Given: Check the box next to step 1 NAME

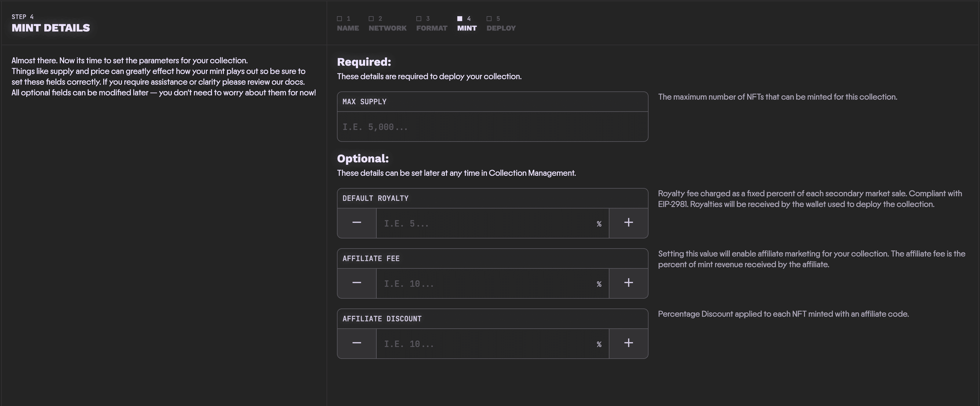Looking at the screenshot, I should (x=339, y=18).
